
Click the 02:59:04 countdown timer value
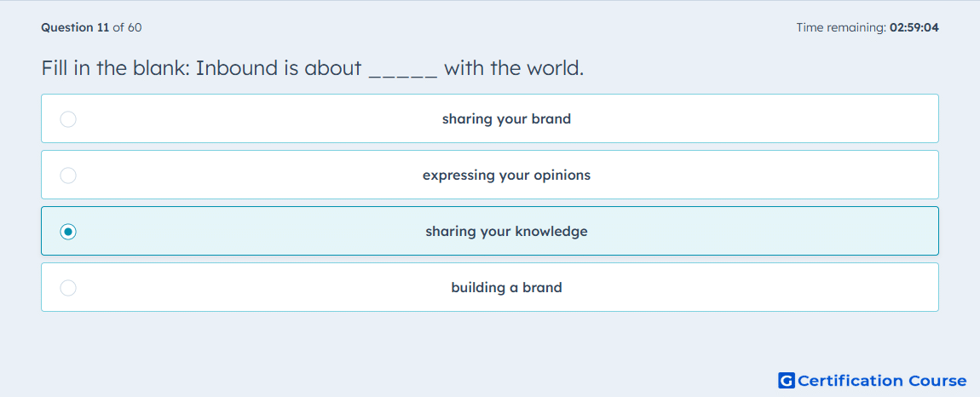coord(914,27)
